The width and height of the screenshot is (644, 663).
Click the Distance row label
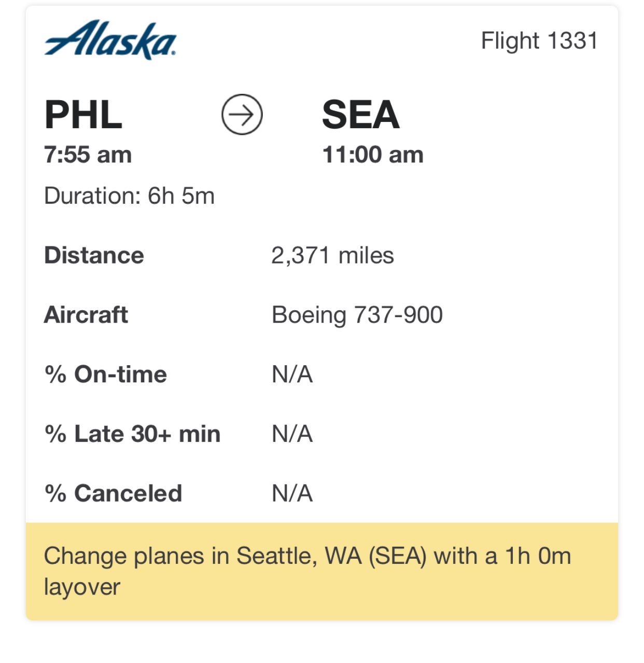point(94,255)
